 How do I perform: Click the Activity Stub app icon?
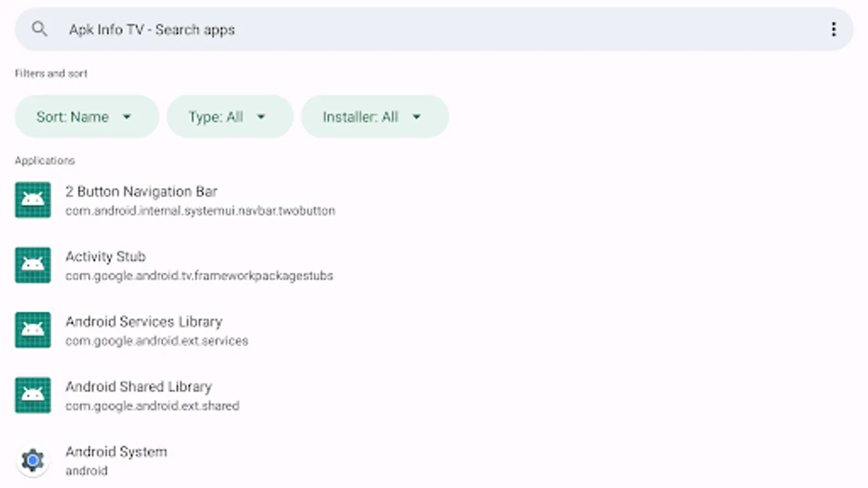33,265
